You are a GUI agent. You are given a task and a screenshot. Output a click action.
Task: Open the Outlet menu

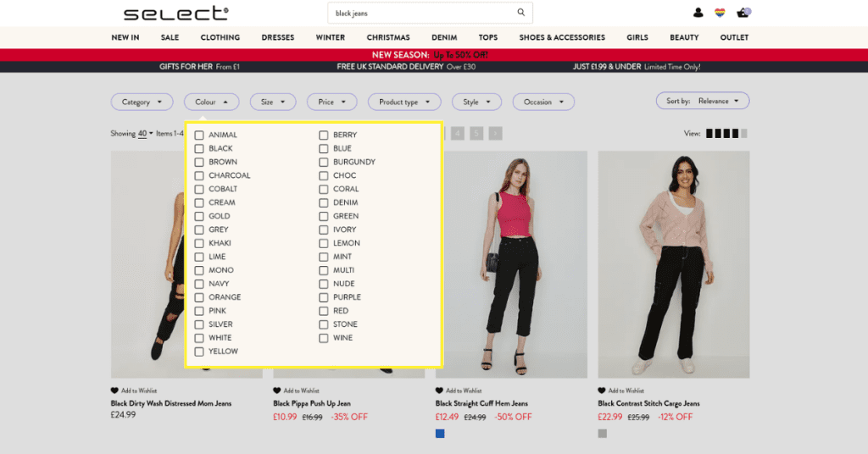tap(734, 37)
